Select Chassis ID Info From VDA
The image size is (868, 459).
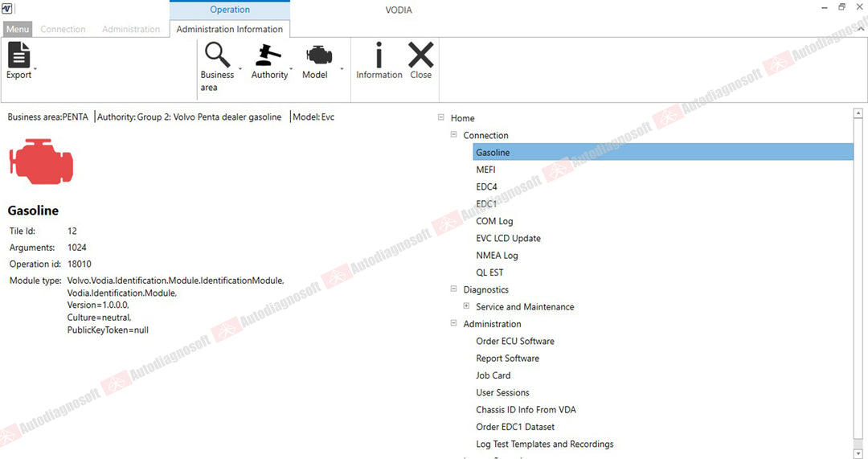(x=526, y=410)
